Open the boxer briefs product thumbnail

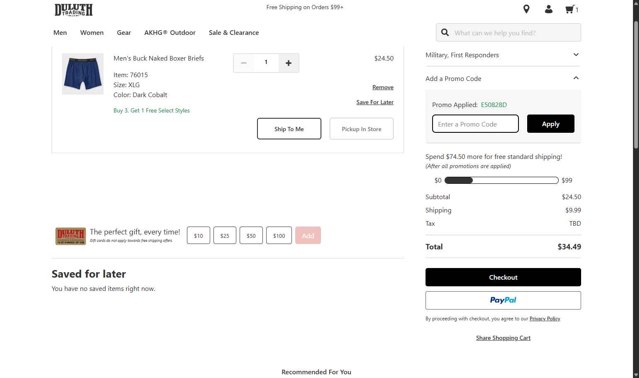[x=83, y=74]
